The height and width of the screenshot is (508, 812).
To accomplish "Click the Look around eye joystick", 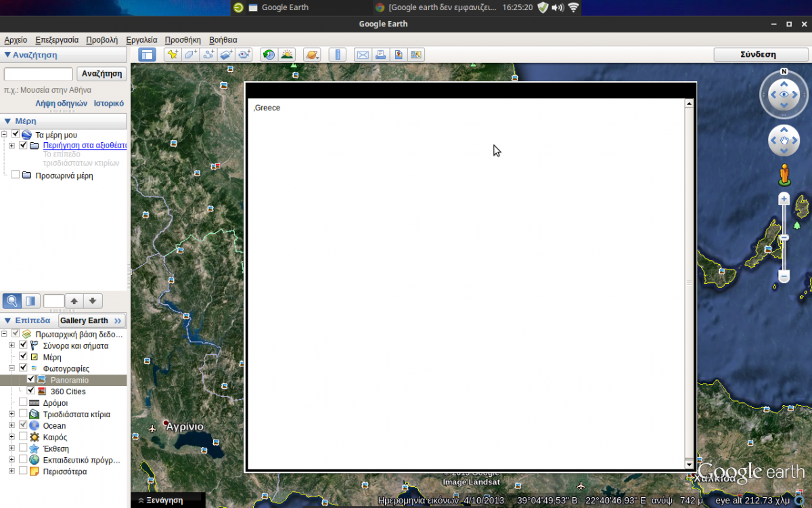I will (x=784, y=94).
